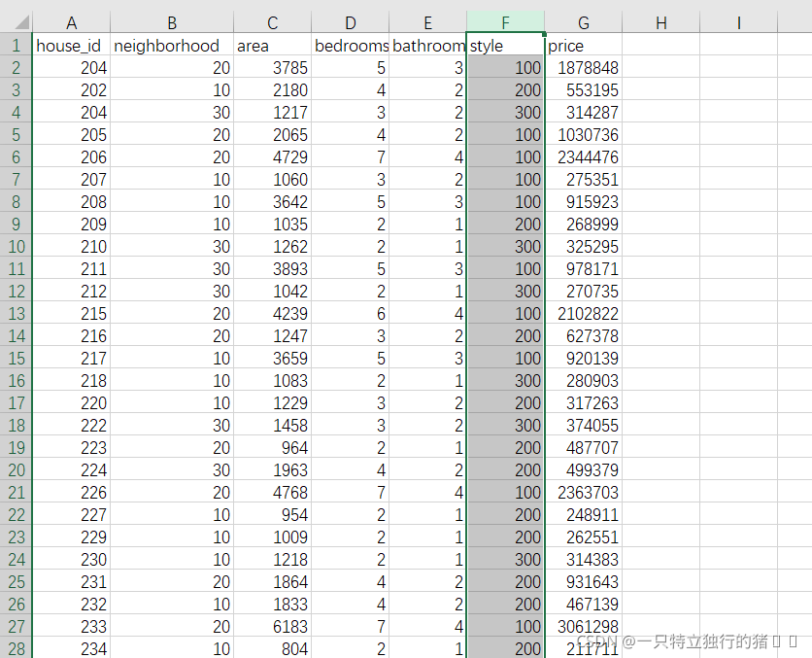The width and height of the screenshot is (812, 658).
Task: Select area cell 3785
Action: pyautogui.click(x=272, y=67)
